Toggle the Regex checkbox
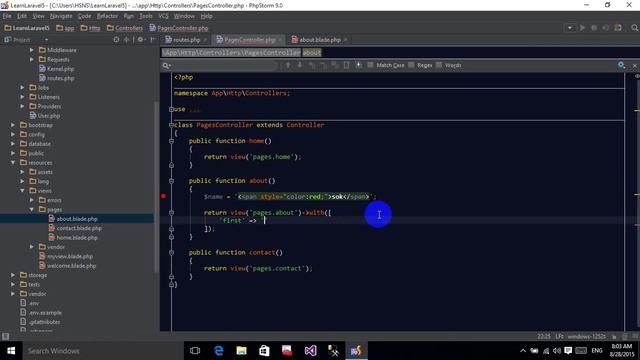The image size is (640, 360). pos(411,65)
